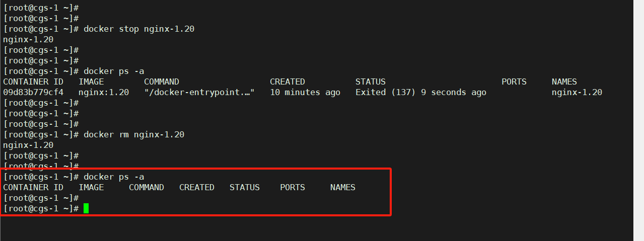Click CONTAINER ID header in empty container list
Viewport: 644px width, 241px height.
(33, 187)
